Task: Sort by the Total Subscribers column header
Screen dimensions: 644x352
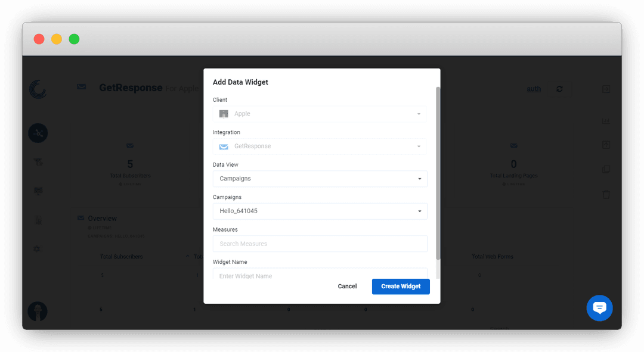Action: click(x=121, y=257)
